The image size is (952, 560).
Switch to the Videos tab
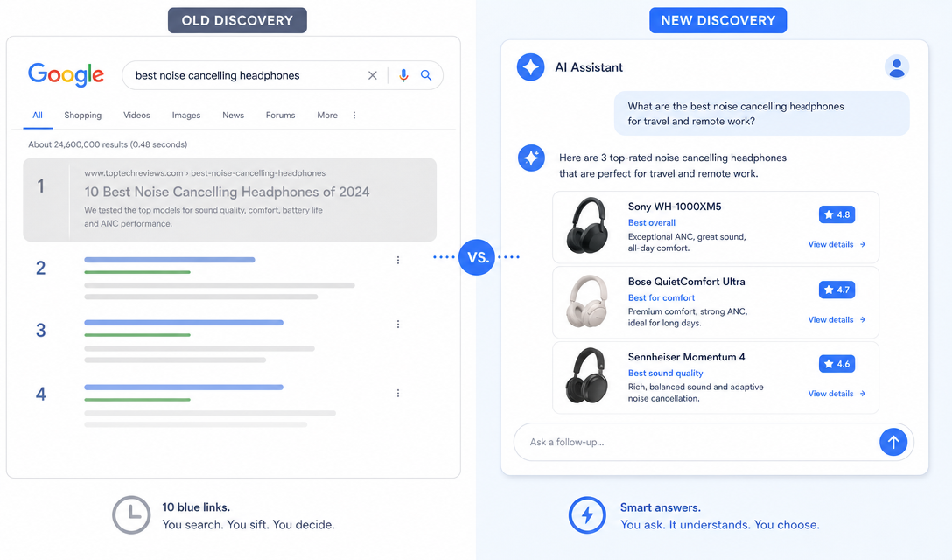[136, 115]
